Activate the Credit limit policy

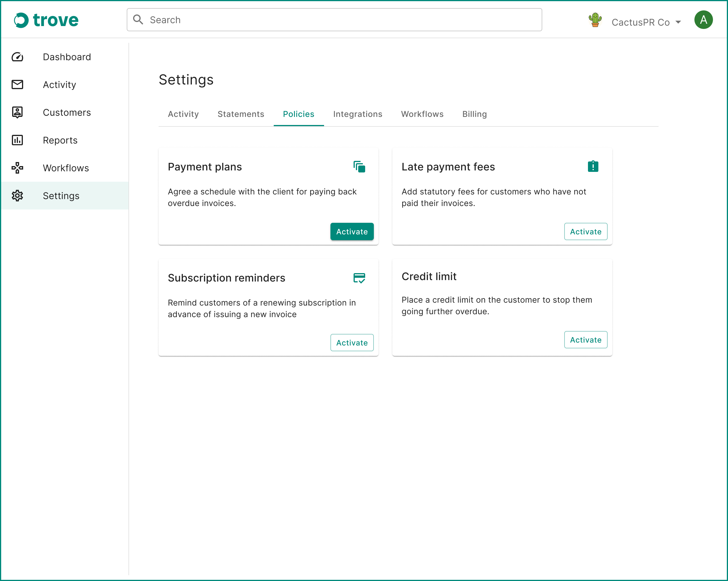pos(586,340)
